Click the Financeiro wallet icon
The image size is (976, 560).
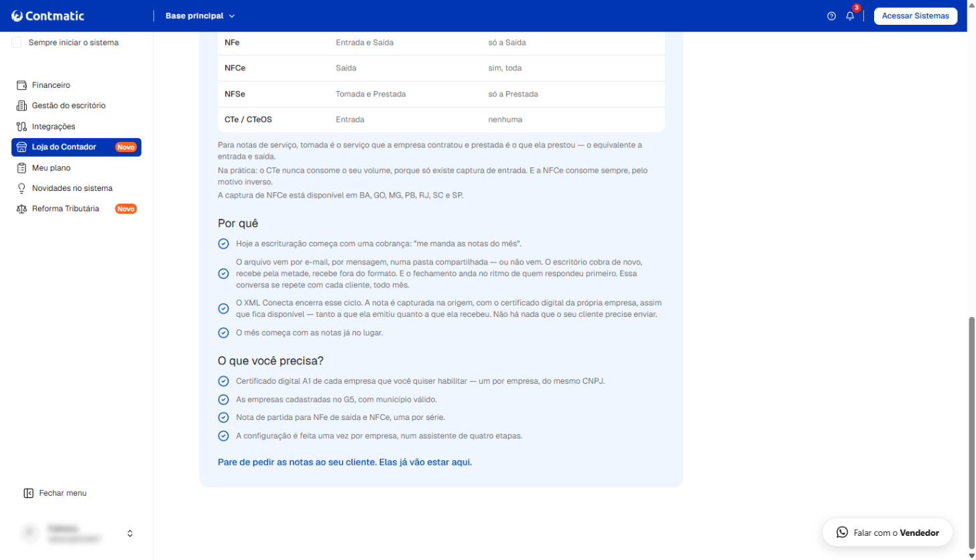[x=21, y=85]
